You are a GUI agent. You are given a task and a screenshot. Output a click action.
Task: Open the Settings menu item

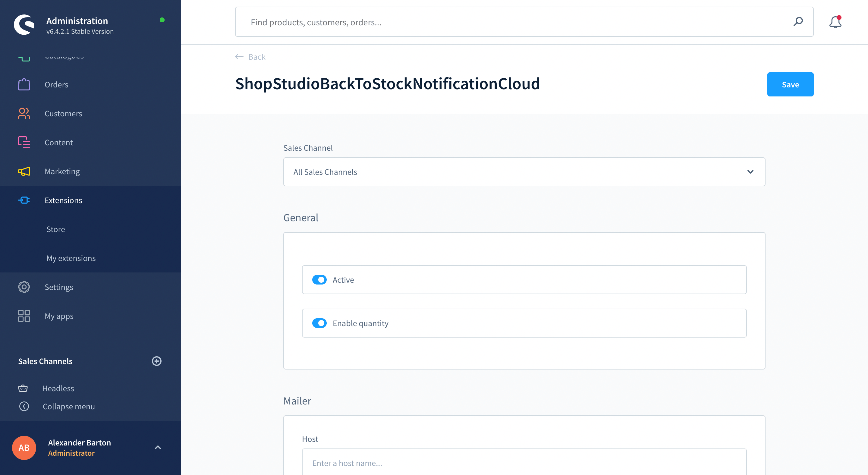pyautogui.click(x=59, y=287)
